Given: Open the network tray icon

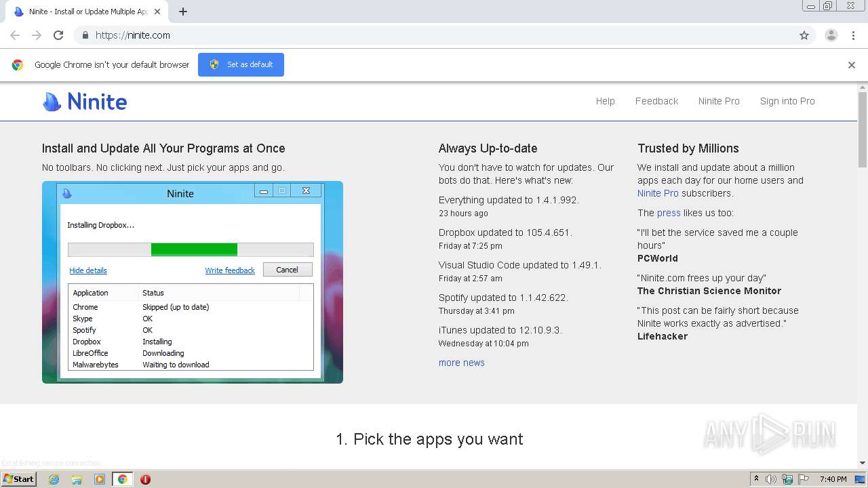Looking at the screenshot, I should 787,479.
